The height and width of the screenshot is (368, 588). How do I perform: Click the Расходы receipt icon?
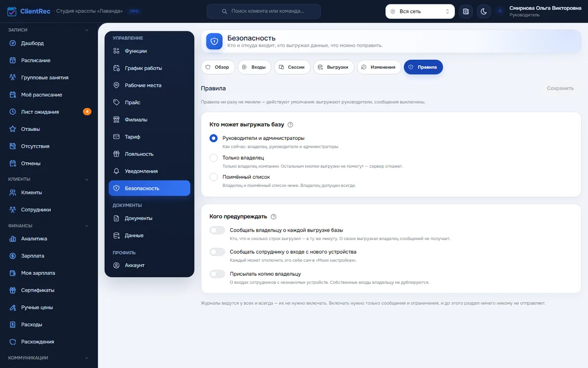click(13, 324)
